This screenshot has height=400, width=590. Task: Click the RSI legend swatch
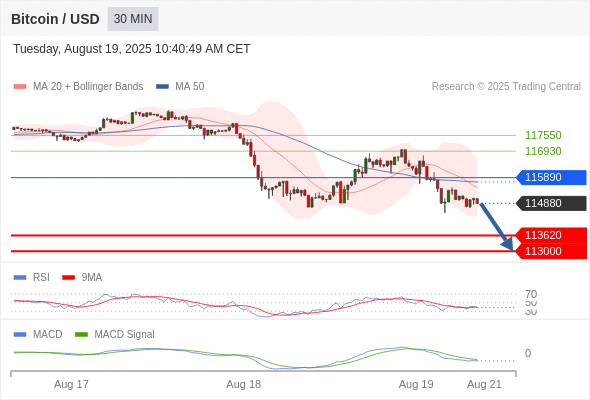point(20,278)
